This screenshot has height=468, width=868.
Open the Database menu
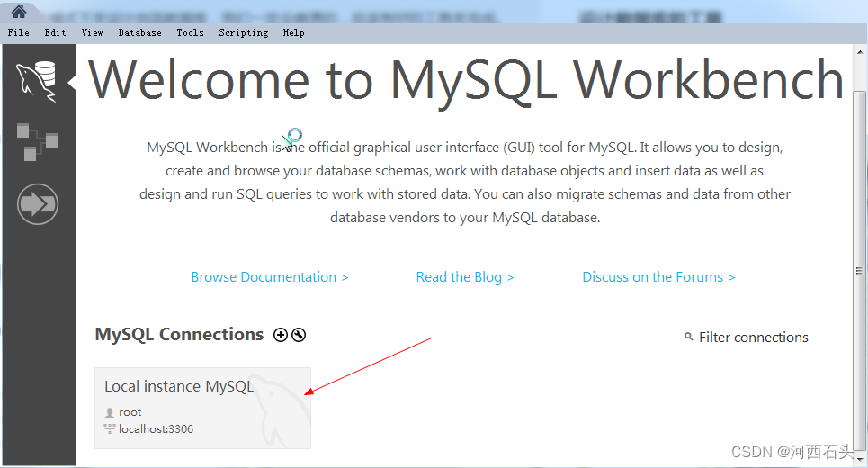(140, 32)
